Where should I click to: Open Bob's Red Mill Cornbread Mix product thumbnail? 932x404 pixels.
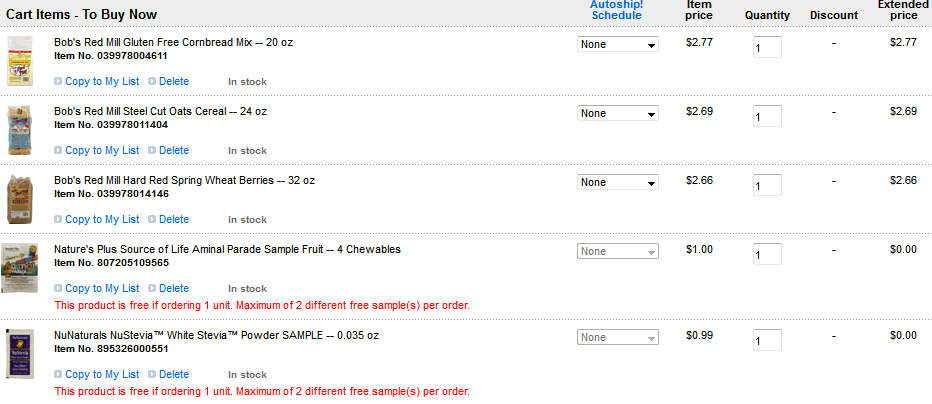[19, 59]
